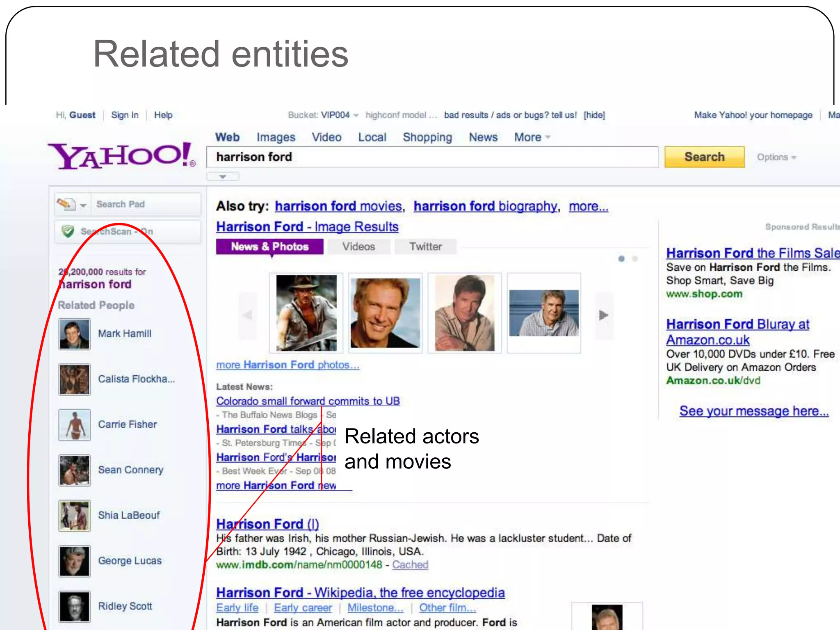Open Mark Hamill's related-person thumbnail
The image size is (840, 630).
coord(74,334)
